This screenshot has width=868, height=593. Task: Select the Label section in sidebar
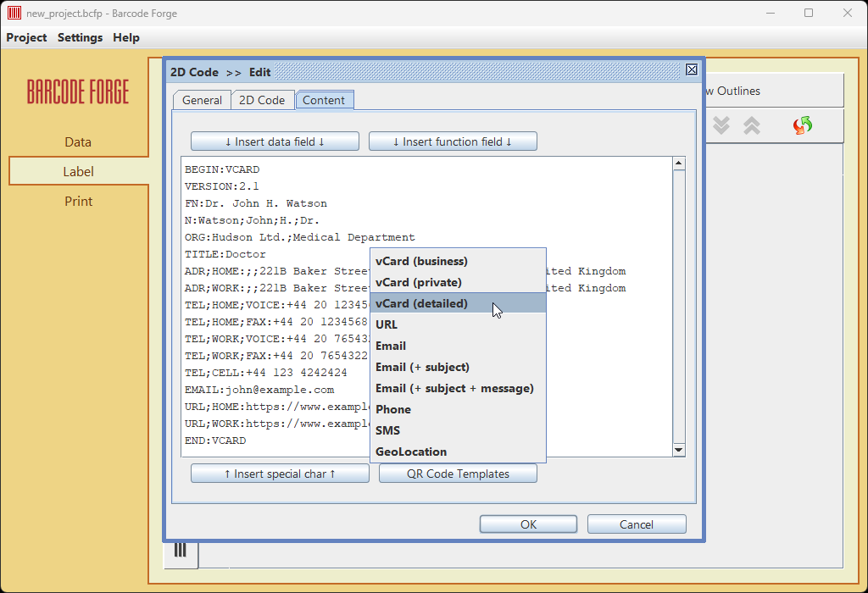[x=78, y=171]
